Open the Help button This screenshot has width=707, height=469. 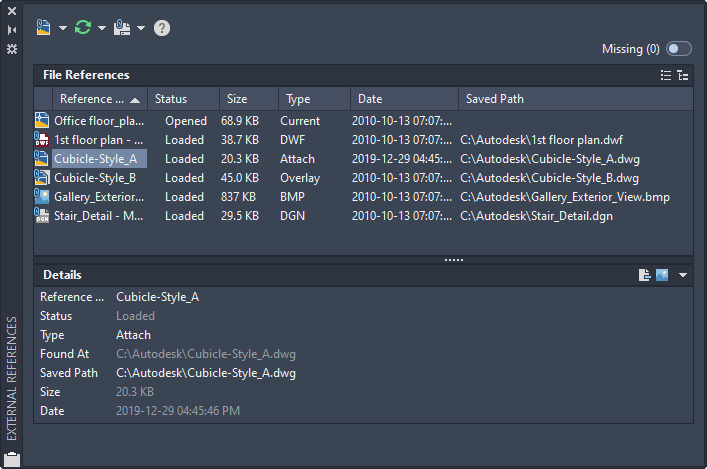[162, 28]
